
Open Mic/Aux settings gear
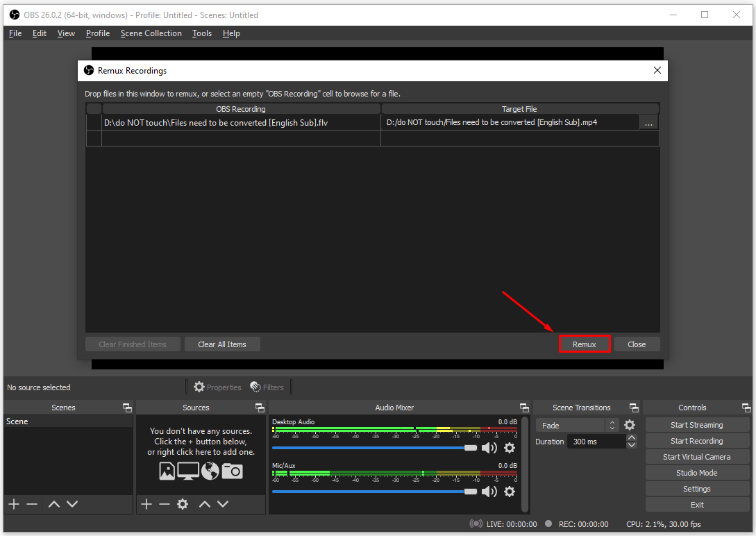tap(510, 492)
